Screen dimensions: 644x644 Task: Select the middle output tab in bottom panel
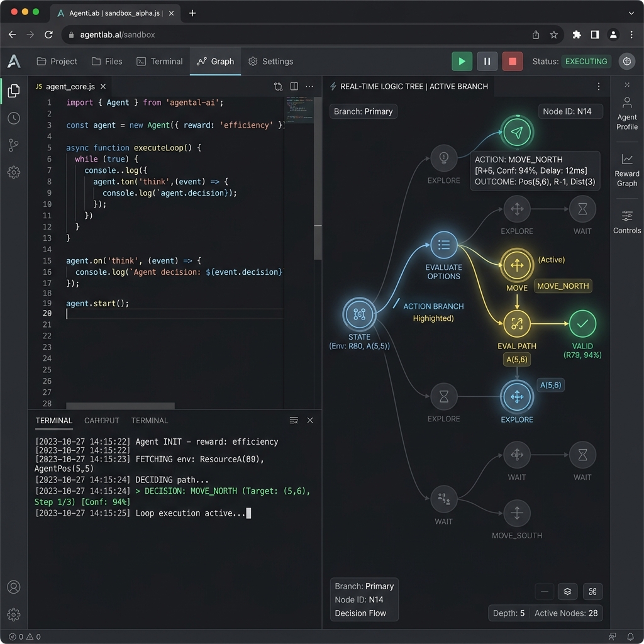tap(101, 421)
